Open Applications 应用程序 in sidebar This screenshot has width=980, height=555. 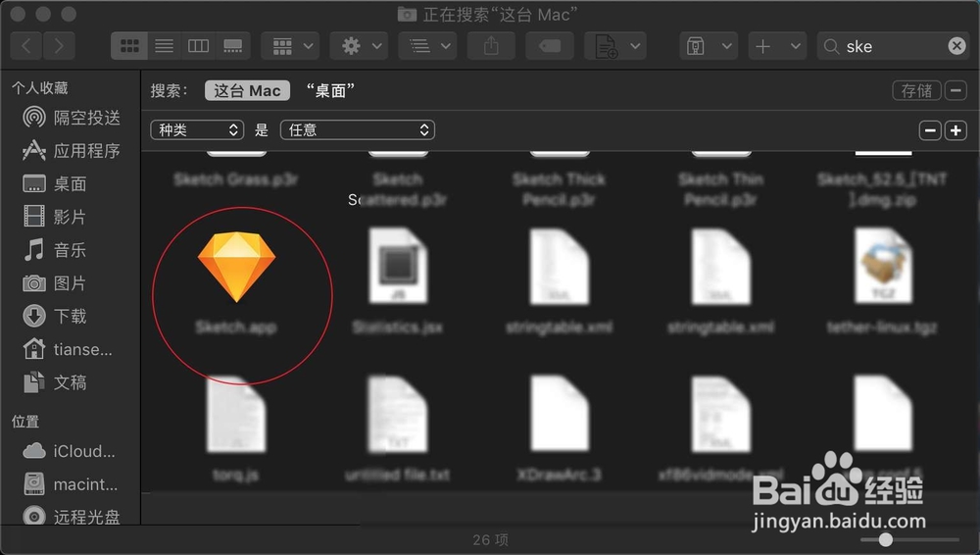click(71, 150)
